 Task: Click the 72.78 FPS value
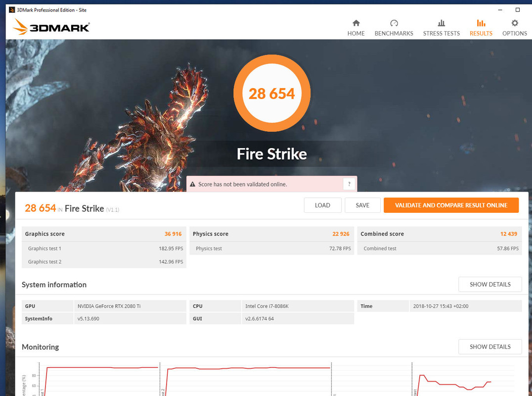[340, 248]
